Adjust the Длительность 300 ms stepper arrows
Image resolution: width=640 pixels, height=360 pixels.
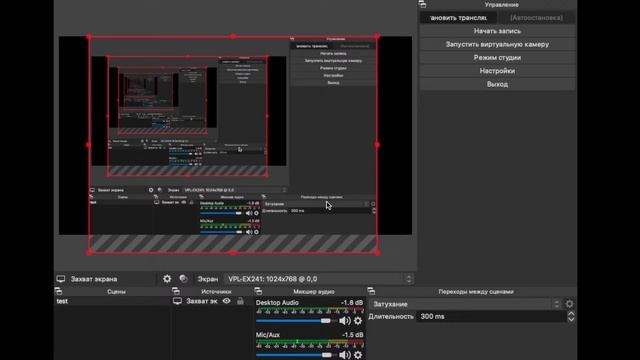coord(571,316)
